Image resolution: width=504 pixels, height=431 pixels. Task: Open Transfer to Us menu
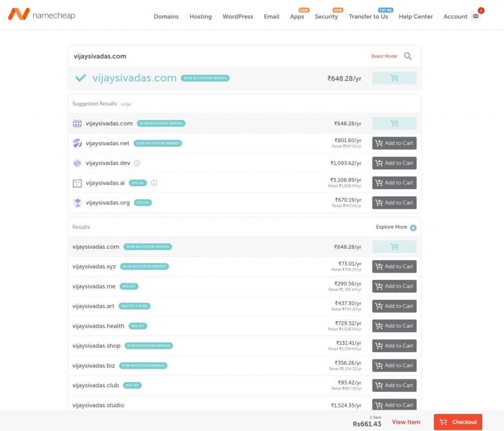tap(368, 16)
